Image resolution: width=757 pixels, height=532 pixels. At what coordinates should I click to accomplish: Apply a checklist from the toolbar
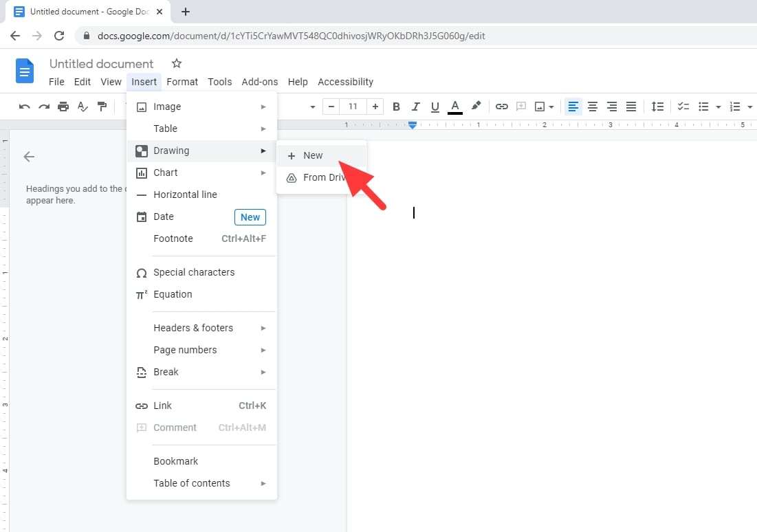(x=683, y=107)
